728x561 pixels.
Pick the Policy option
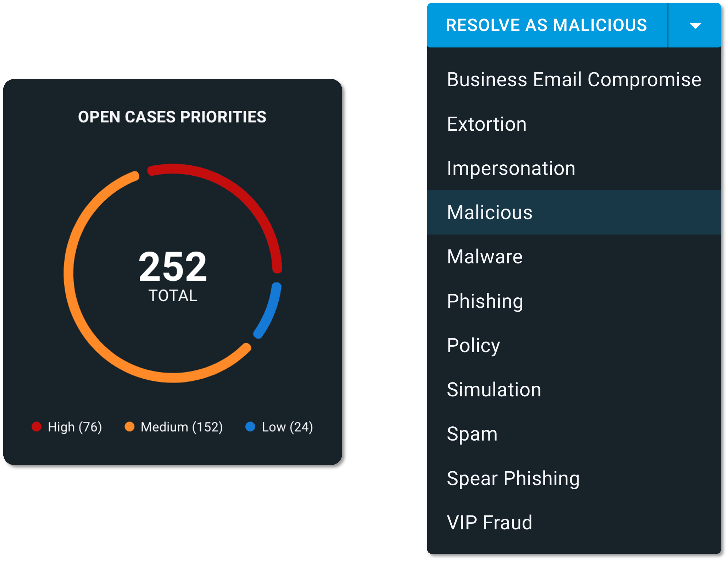[x=574, y=345]
